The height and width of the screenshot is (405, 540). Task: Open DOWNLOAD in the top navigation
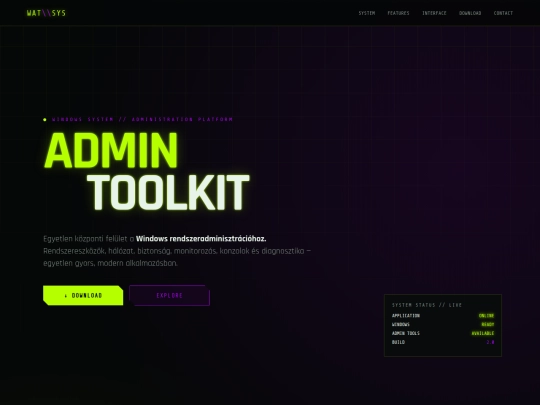pos(470,13)
